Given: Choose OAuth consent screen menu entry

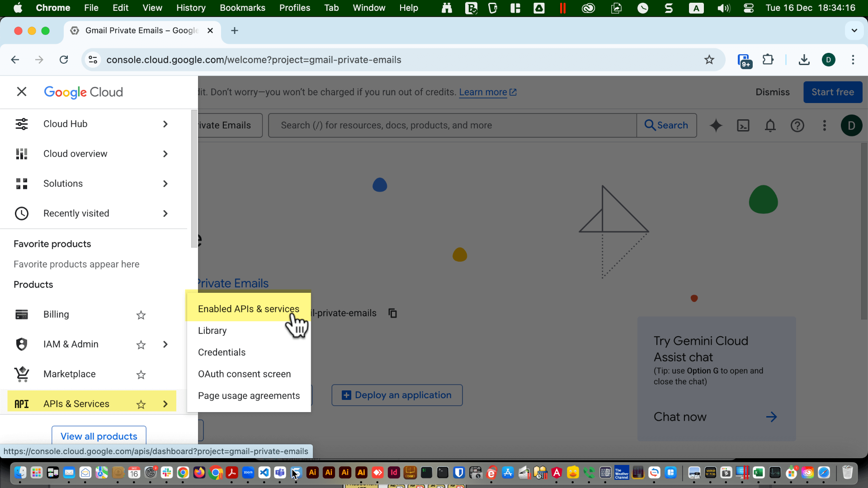Looking at the screenshot, I should coord(244,374).
